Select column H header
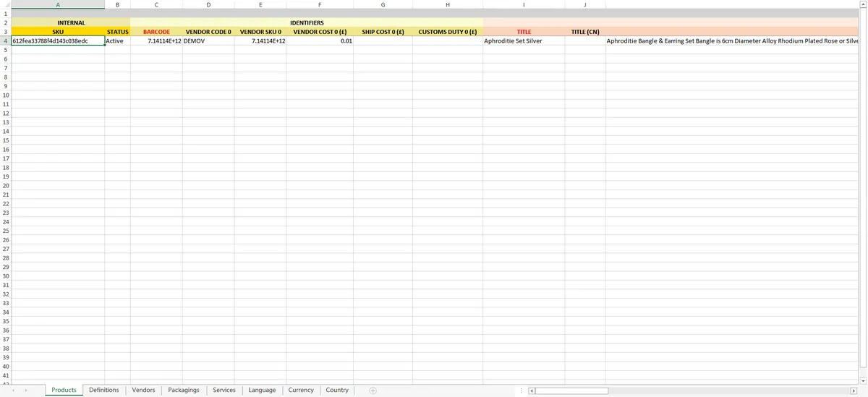 pos(448,4)
